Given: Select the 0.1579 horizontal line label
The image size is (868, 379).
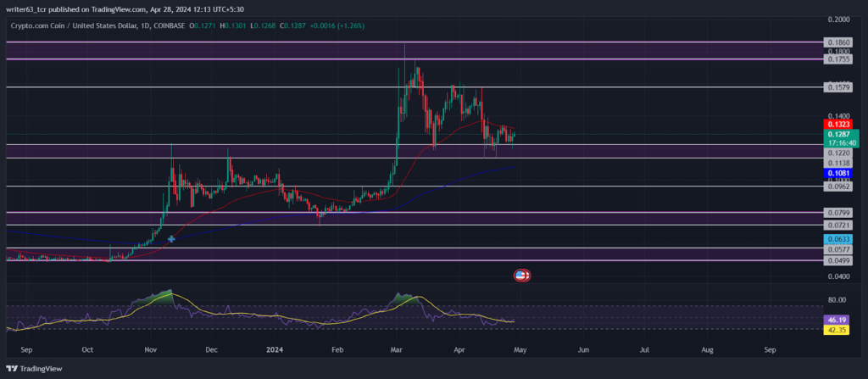Looking at the screenshot, I should [x=837, y=87].
